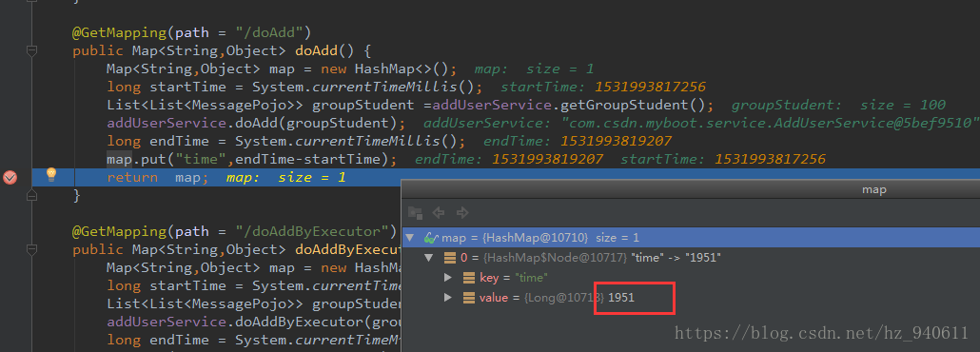Click the inline hint map: size = 1 on HashMap line
Viewport: 980px width, 352px height.
click(x=534, y=68)
